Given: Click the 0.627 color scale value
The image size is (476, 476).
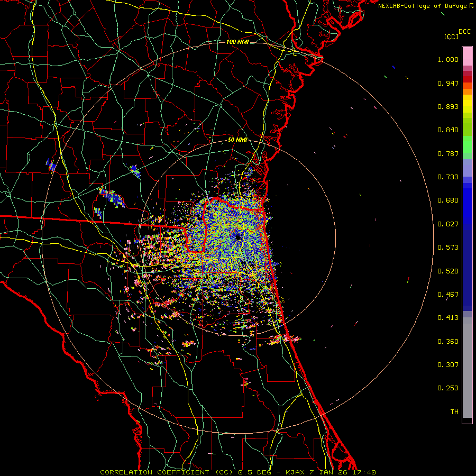Looking at the screenshot, I should click(x=448, y=224).
